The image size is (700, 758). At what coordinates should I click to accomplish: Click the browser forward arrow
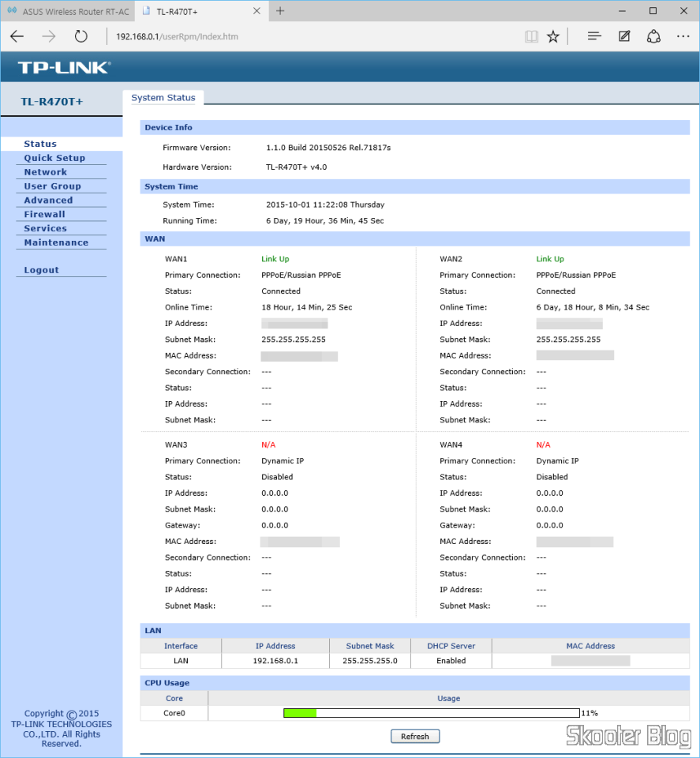(49, 36)
